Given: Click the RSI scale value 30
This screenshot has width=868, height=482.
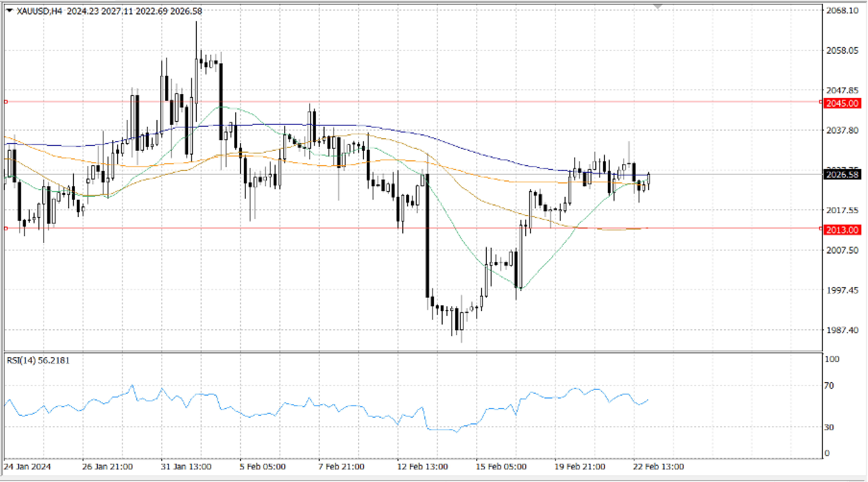Looking at the screenshot, I should (829, 427).
